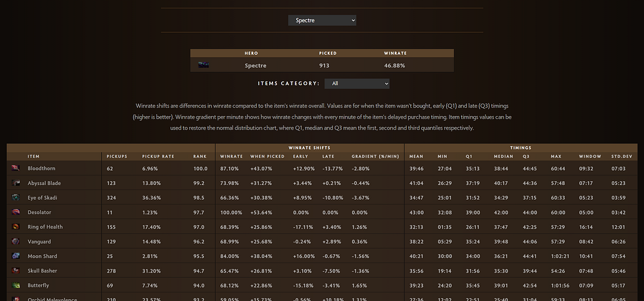Sort table by Pickups column header
This screenshot has height=301, width=644.
pyautogui.click(x=117, y=156)
